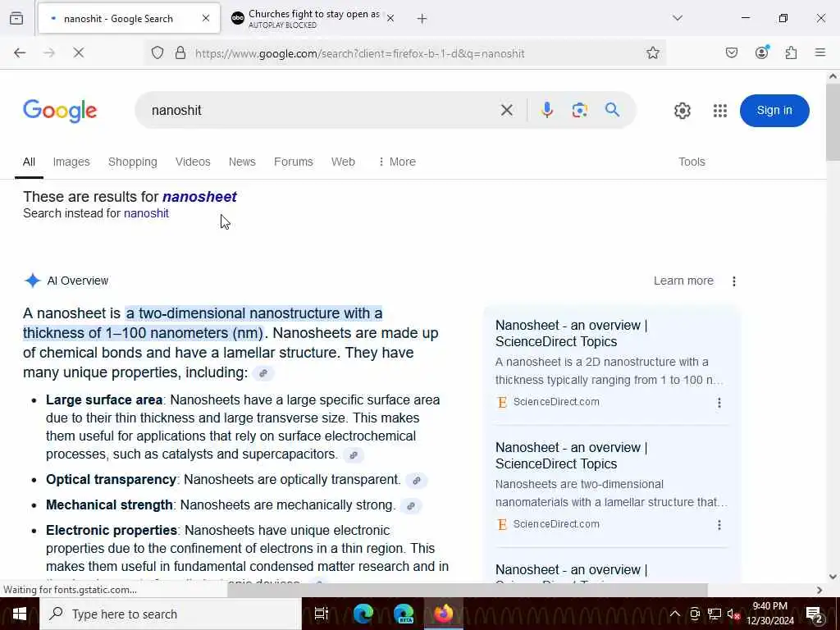Open the Google apps grid
This screenshot has height=630, width=840.
[x=720, y=111]
